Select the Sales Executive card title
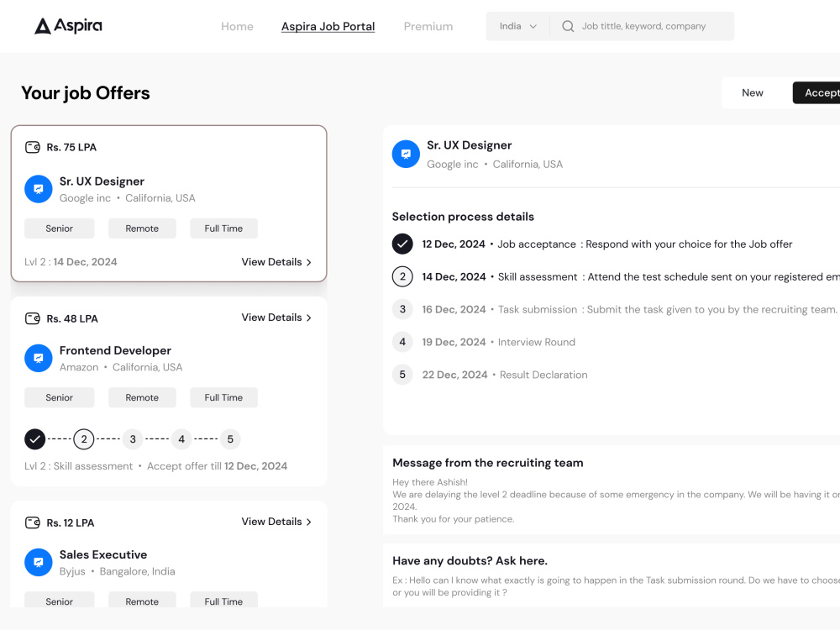840x630 pixels. point(103,554)
